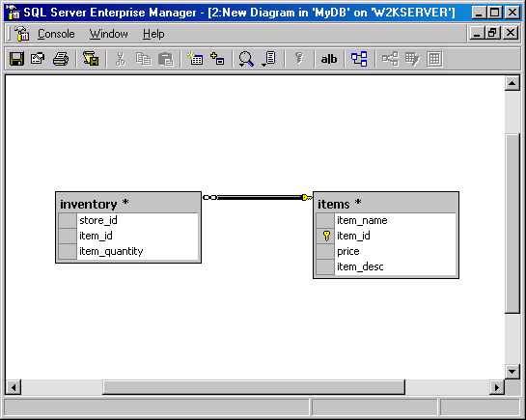Open the Console menu
Image resolution: width=526 pixels, height=420 pixels.
[x=56, y=34]
